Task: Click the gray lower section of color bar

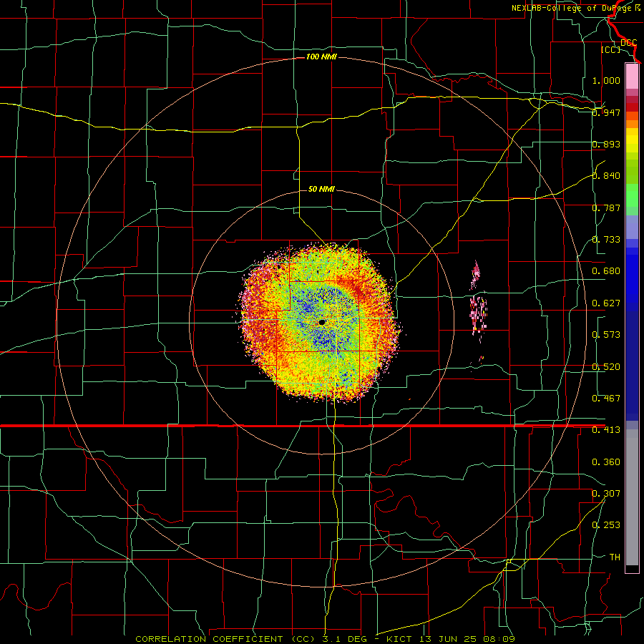Action: (632, 497)
